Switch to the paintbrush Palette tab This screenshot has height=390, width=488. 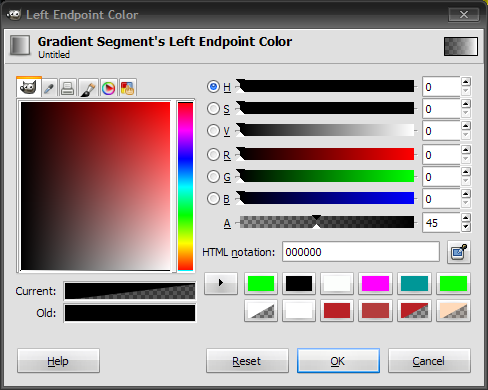click(88, 88)
